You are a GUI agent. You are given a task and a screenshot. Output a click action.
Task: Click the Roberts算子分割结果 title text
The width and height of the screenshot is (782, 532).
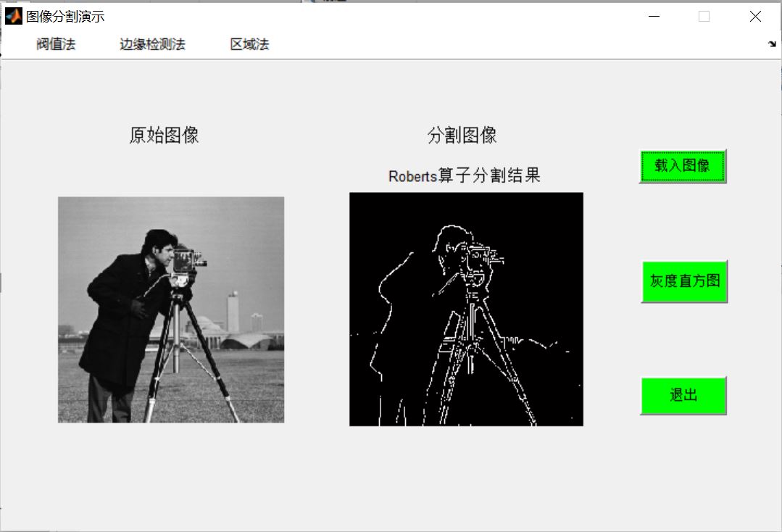click(465, 175)
